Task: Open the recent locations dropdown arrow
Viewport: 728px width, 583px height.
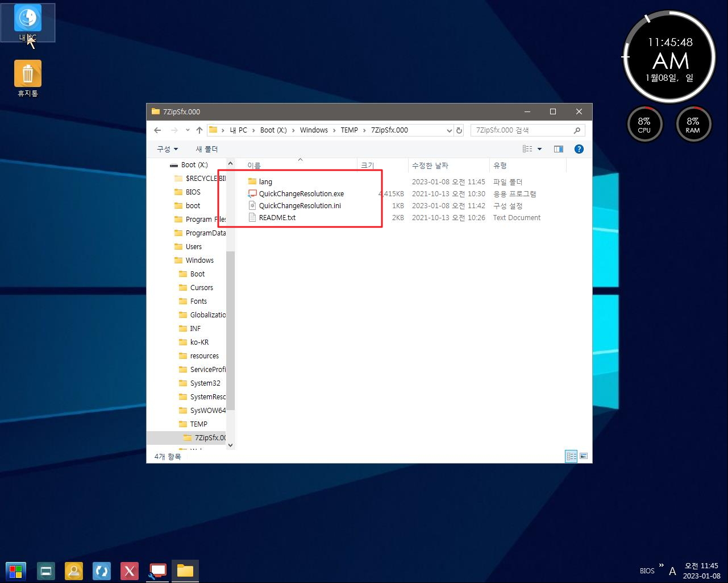Action: pos(188,130)
